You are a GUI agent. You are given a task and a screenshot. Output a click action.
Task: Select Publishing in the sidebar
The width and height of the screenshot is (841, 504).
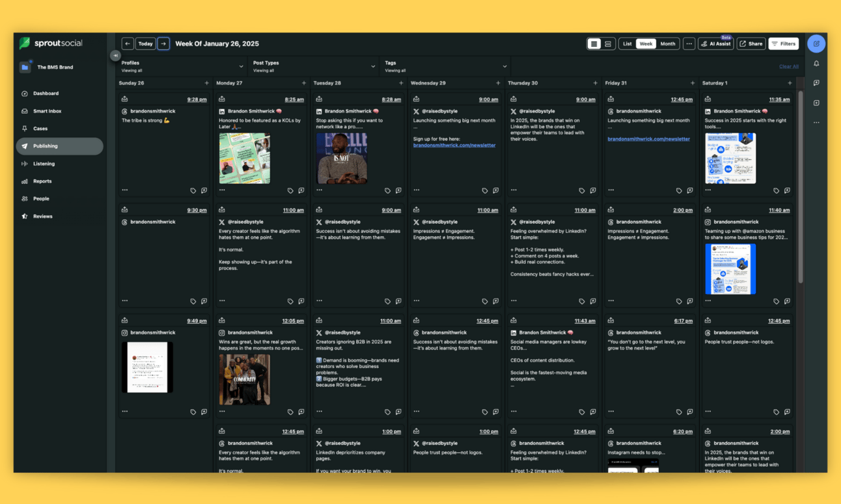click(x=59, y=146)
